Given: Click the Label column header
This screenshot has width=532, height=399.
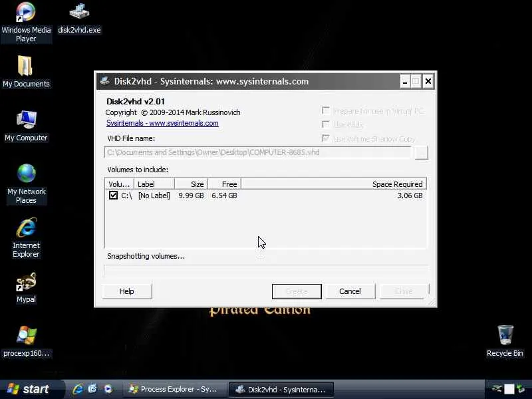Looking at the screenshot, I should click(x=154, y=184).
